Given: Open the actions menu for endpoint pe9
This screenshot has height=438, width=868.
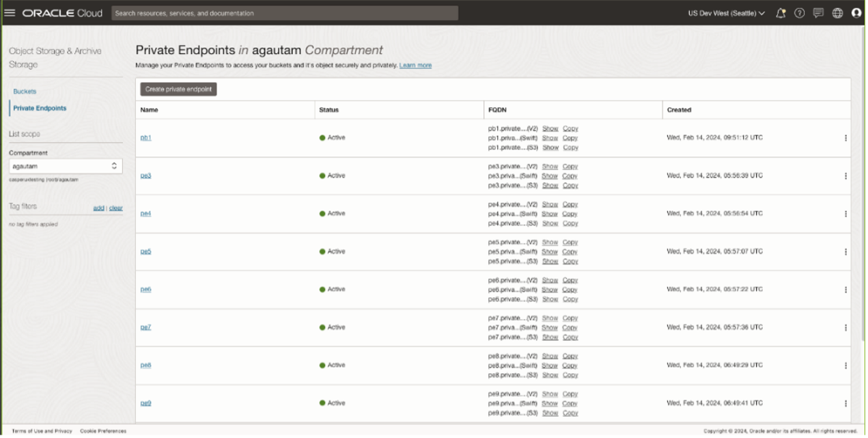Looking at the screenshot, I should point(845,402).
